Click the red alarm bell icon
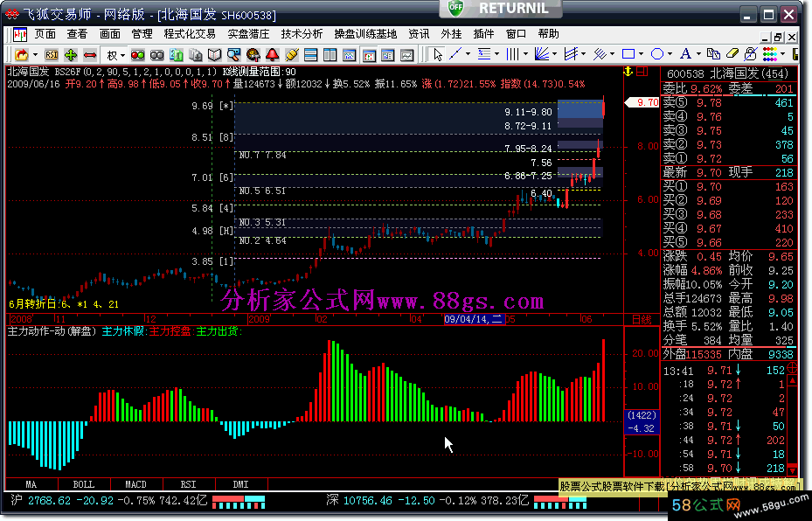 (x=273, y=54)
